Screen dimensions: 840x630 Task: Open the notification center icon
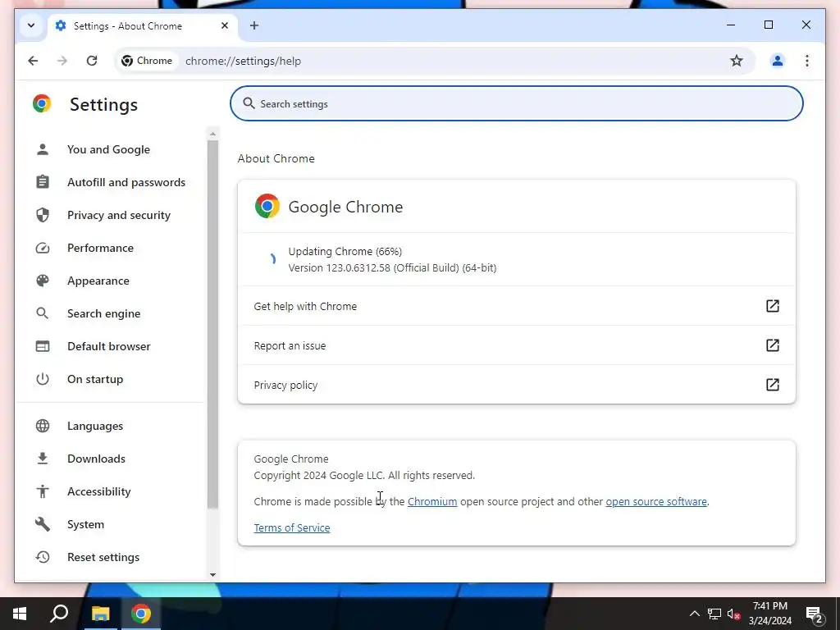coord(815,614)
